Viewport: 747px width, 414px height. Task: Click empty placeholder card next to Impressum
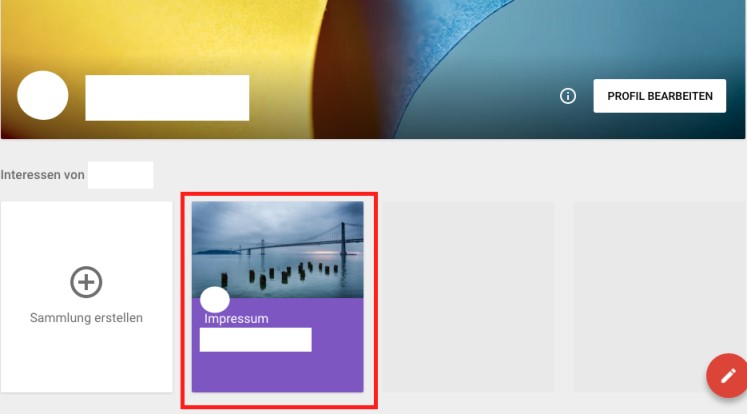point(468,296)
